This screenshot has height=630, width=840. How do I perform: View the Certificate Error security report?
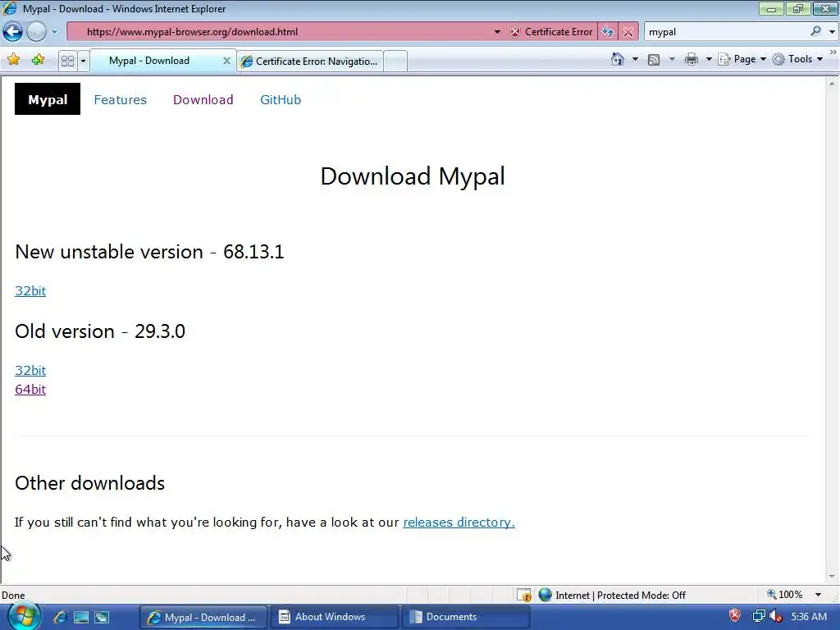tap(552, 32)
